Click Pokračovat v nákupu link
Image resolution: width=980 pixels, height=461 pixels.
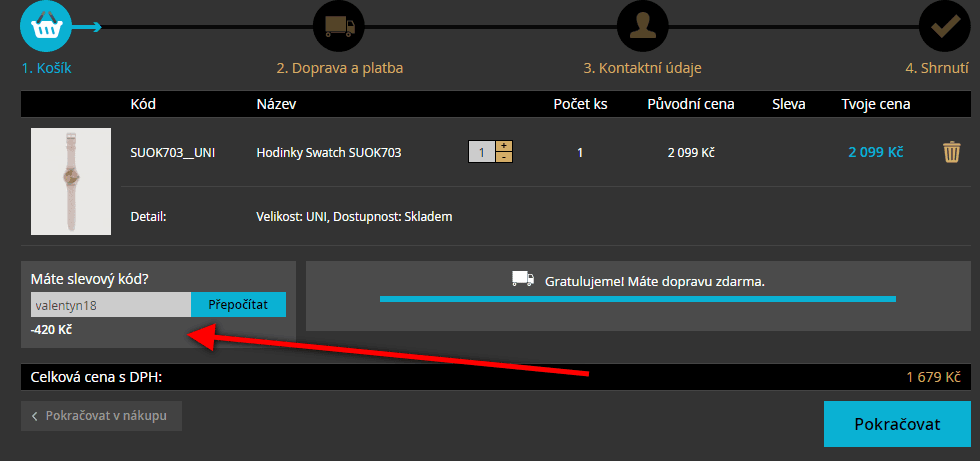pyautogui.click(x=101, y=416)
